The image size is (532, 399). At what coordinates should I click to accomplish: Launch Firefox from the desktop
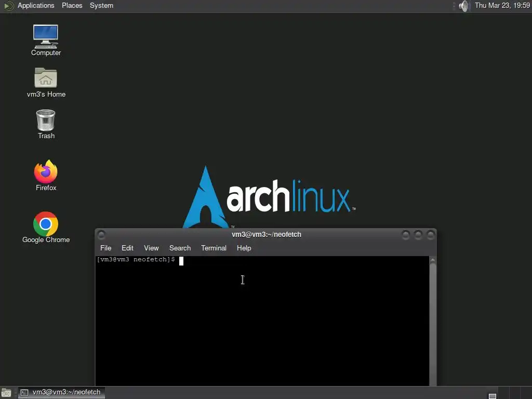tap(46, 176)
